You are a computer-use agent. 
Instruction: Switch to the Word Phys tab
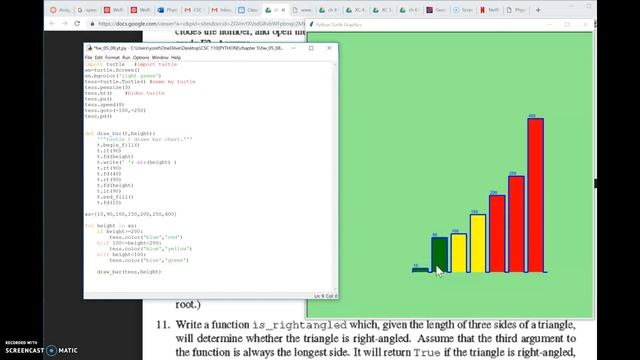(x=167, y=10)
